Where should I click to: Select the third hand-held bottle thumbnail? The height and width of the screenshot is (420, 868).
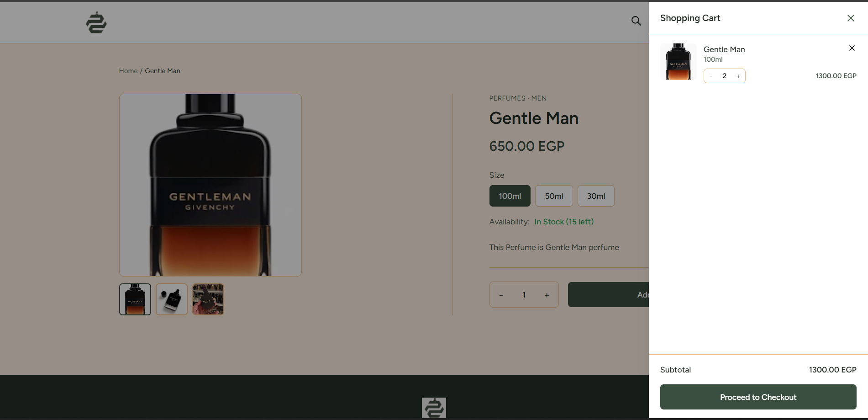(208, 299)
